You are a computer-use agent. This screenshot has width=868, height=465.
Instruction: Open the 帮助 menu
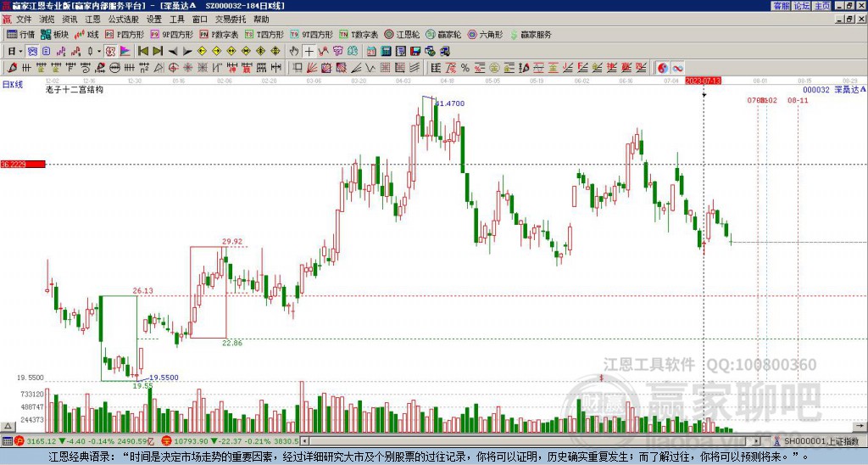click(261, 20)
